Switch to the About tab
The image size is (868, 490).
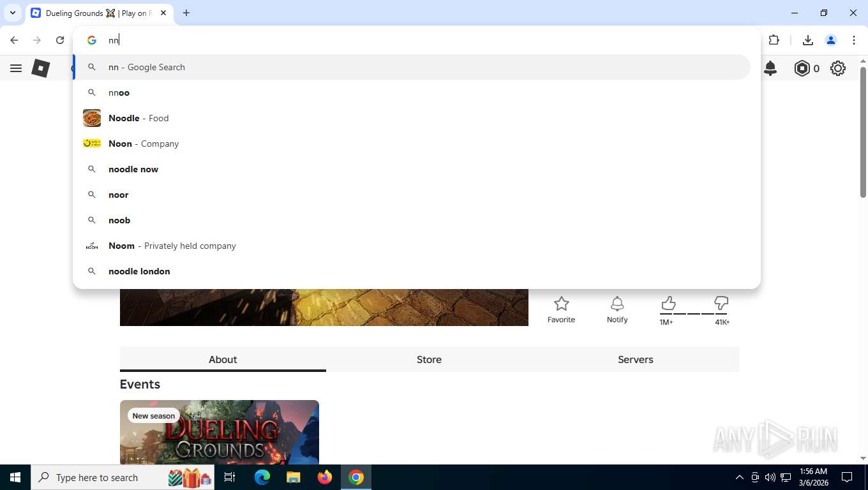coord(223,359)
